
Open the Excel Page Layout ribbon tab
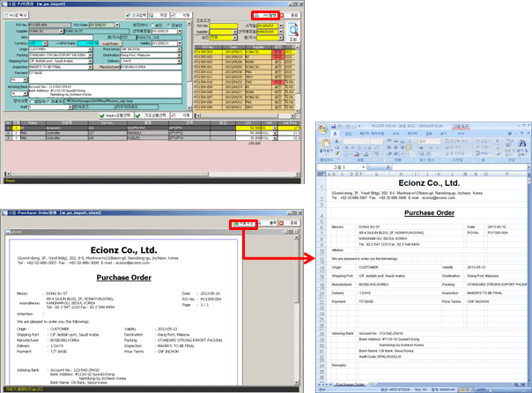pyautogui.click(x=372, y=134)
